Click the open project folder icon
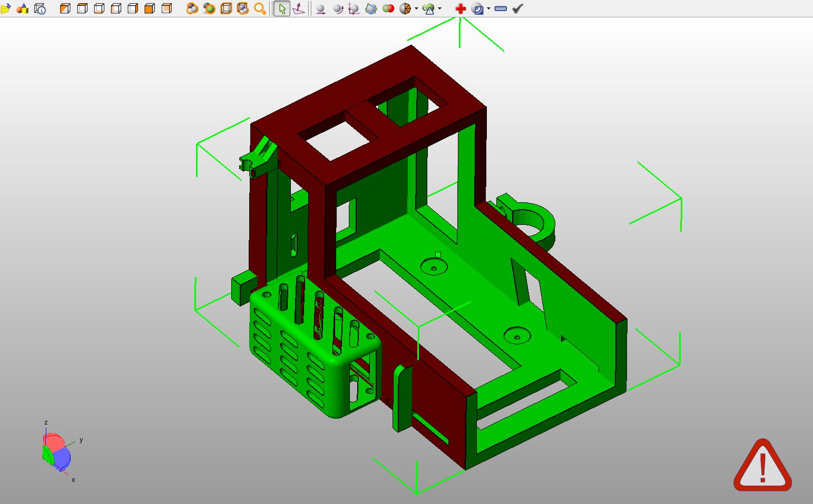This screenshot has width=813, height=504. [6, 8]
